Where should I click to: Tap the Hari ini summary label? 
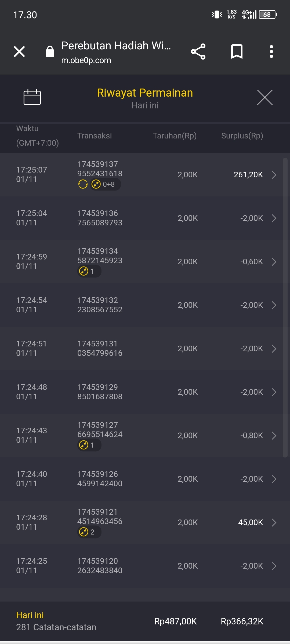(30, 615)
